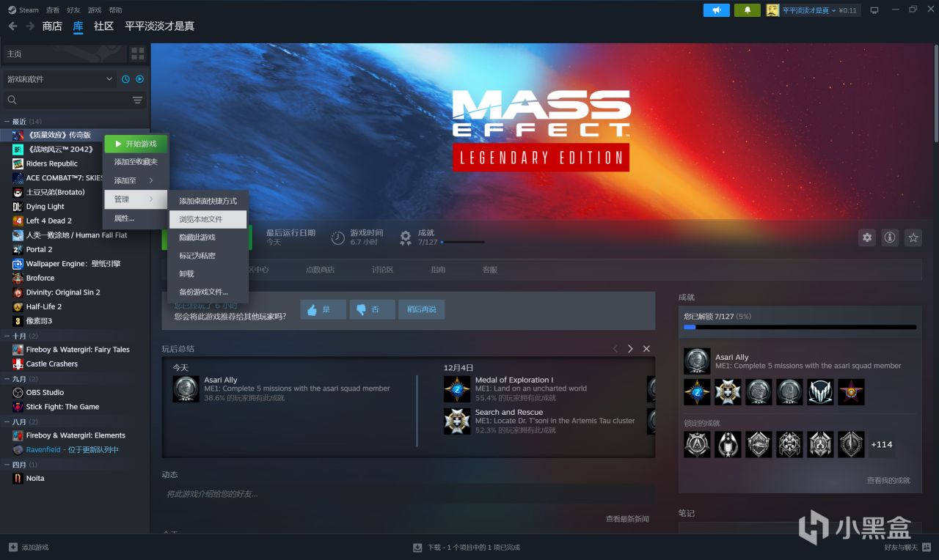Open 属性 in context menu
The width and height of the screenshot is (939, 560).
pyautogui.click(x=136, y=218)
